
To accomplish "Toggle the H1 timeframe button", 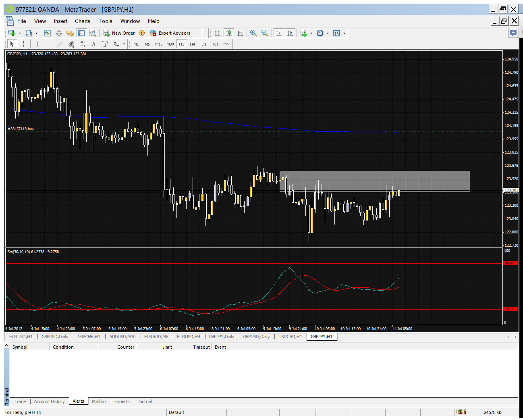I will coord(181,44).
